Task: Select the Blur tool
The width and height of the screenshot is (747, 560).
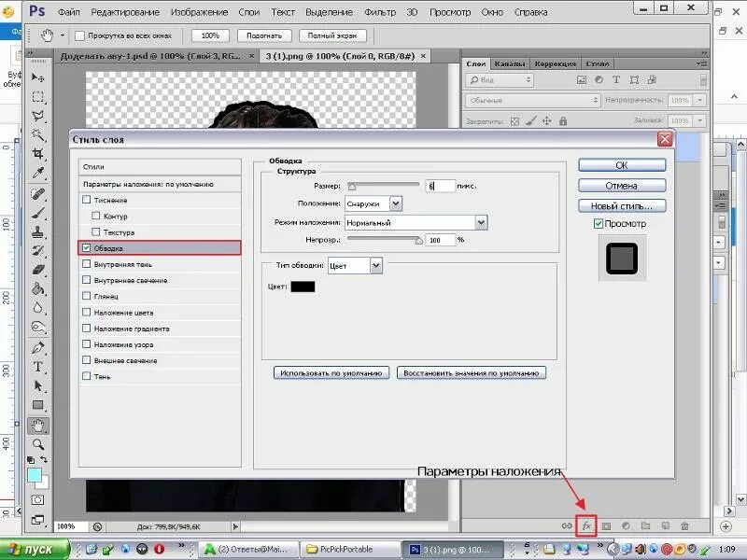Action: (x=37, y=308)
